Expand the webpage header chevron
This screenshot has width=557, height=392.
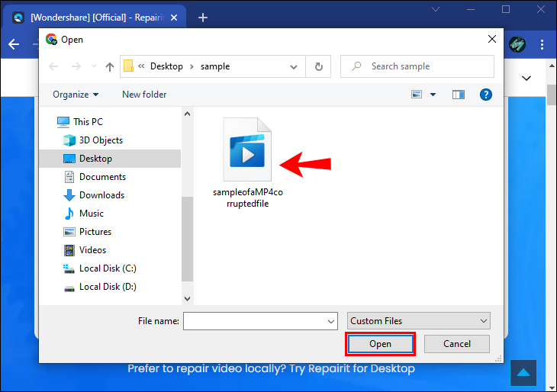[526, 78]
